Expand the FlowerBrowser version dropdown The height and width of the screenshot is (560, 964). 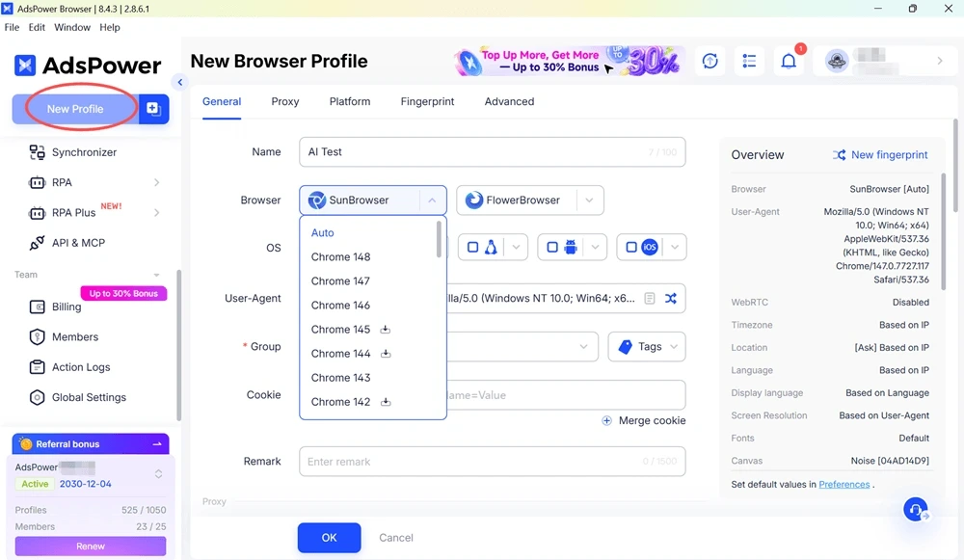tap(589, 200)
